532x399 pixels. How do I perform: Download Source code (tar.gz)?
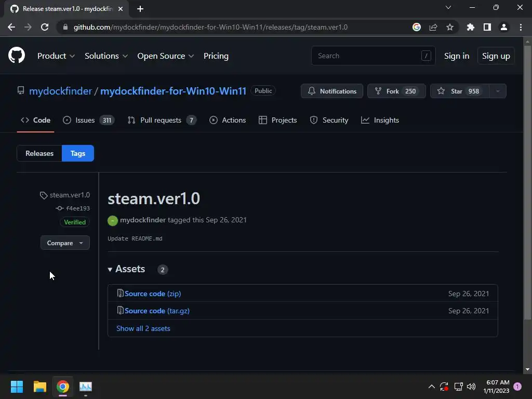coord(157,311)
